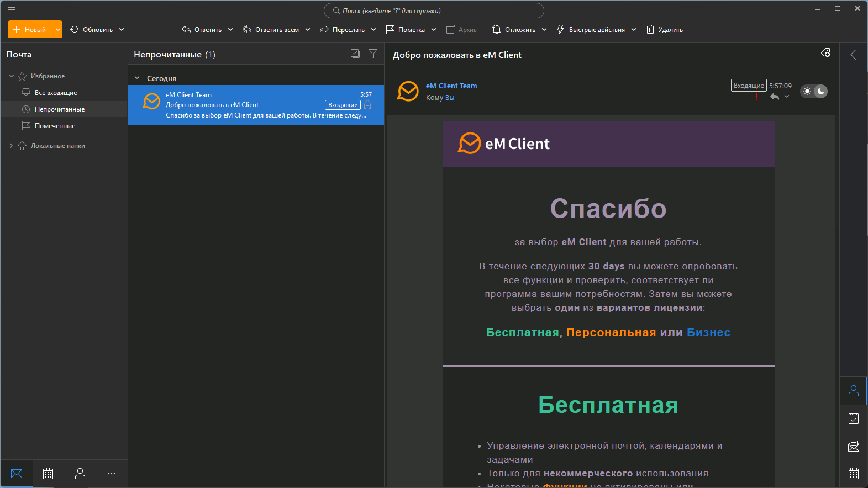
Task: Expand the Local Folders tree node
Action: (x=11, y=146)
